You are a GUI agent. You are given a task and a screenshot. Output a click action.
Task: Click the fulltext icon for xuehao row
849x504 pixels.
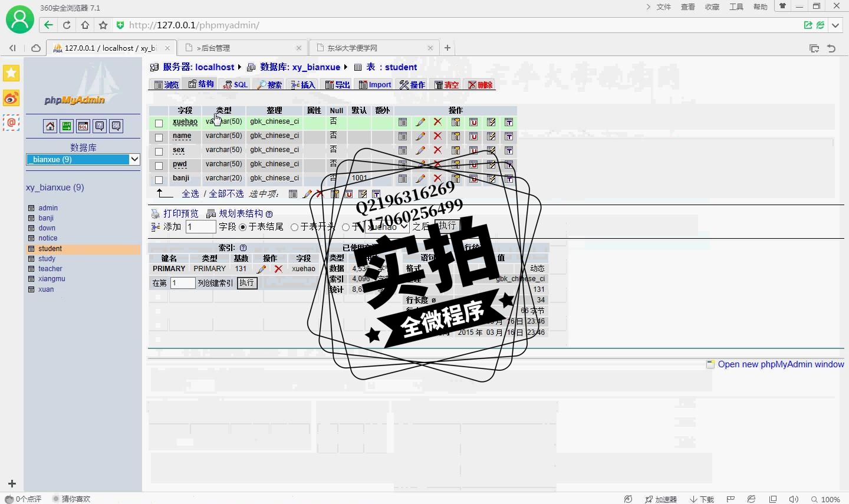pyautogui.click(x=509, y=122)
